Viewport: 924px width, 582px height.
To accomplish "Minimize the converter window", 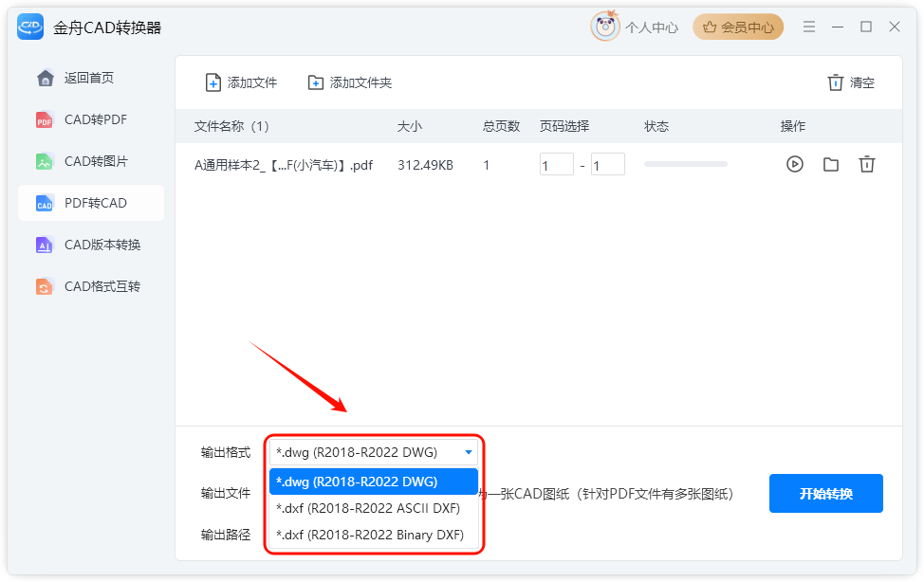I will point(838,27).
